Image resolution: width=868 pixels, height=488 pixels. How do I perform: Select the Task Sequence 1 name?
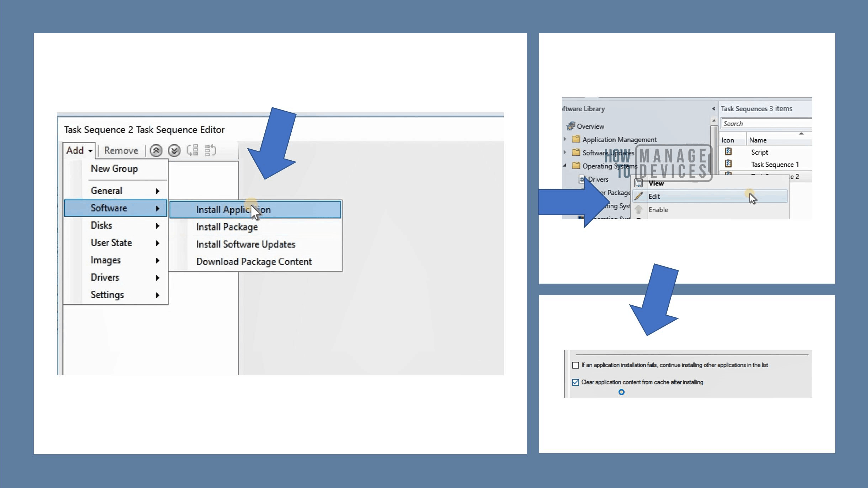[775, 164]
